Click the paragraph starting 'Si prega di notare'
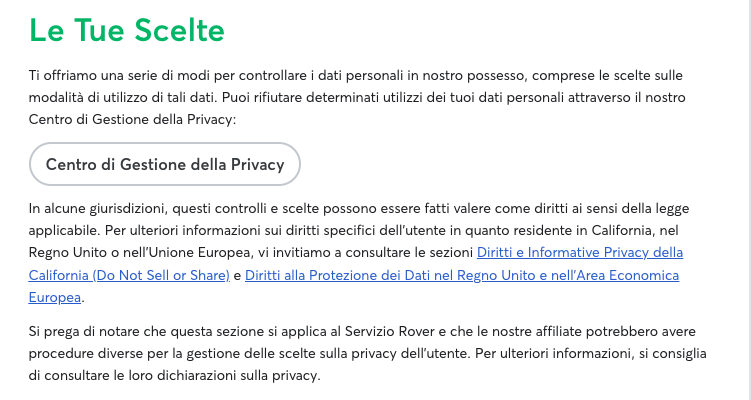This screenshot has height=400, width=751. coord(367,354)
